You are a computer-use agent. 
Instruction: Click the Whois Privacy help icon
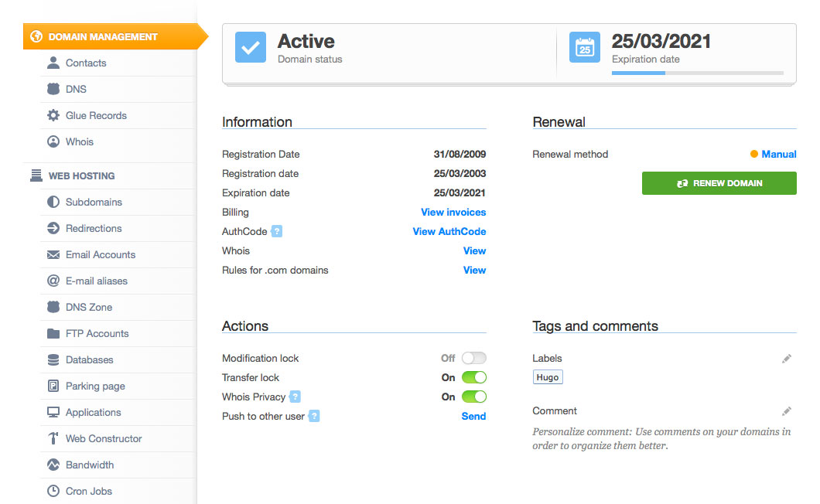(x=295, y=397)
